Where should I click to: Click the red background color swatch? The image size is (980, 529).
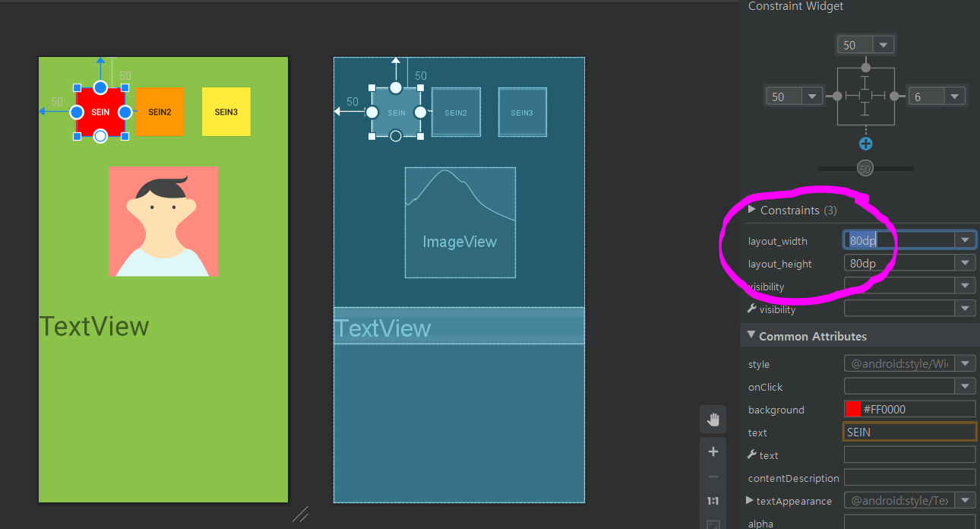click(x=853, y=409)
